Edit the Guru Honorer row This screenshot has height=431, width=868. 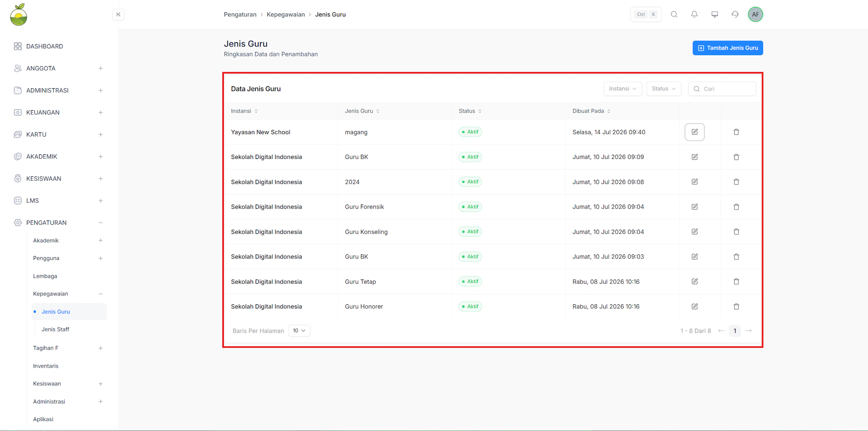coord(694,307)
